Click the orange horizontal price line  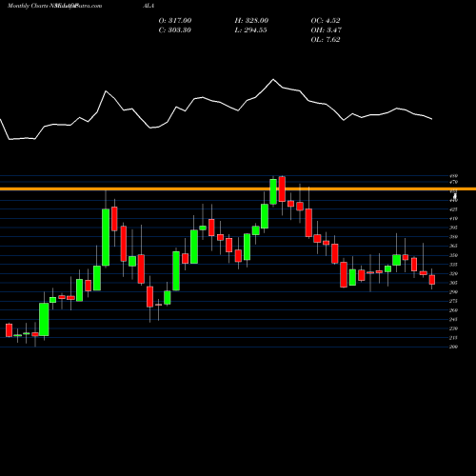click(x=238, y=188)
